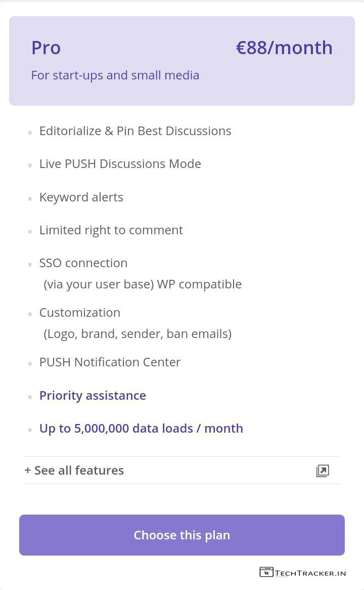364x590 pixels.
Task: Open the TechTracker.in watermark text
Action: 311,573
